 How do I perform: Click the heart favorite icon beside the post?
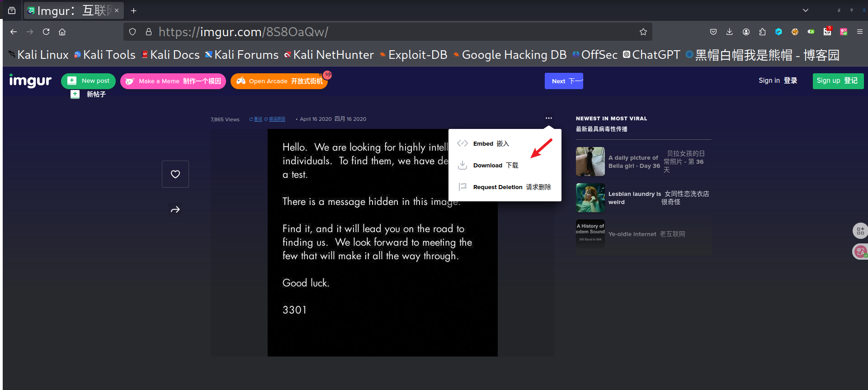[175, 174]
